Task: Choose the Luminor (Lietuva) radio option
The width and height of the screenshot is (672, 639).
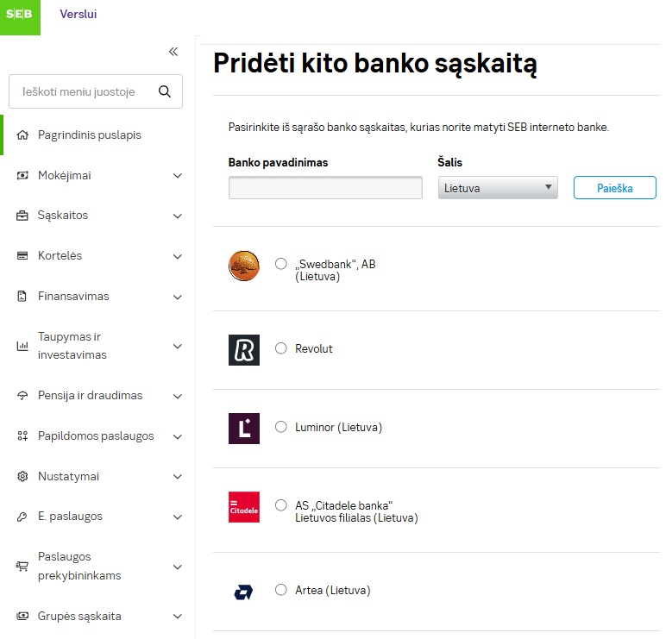Action: coord(281,427)
